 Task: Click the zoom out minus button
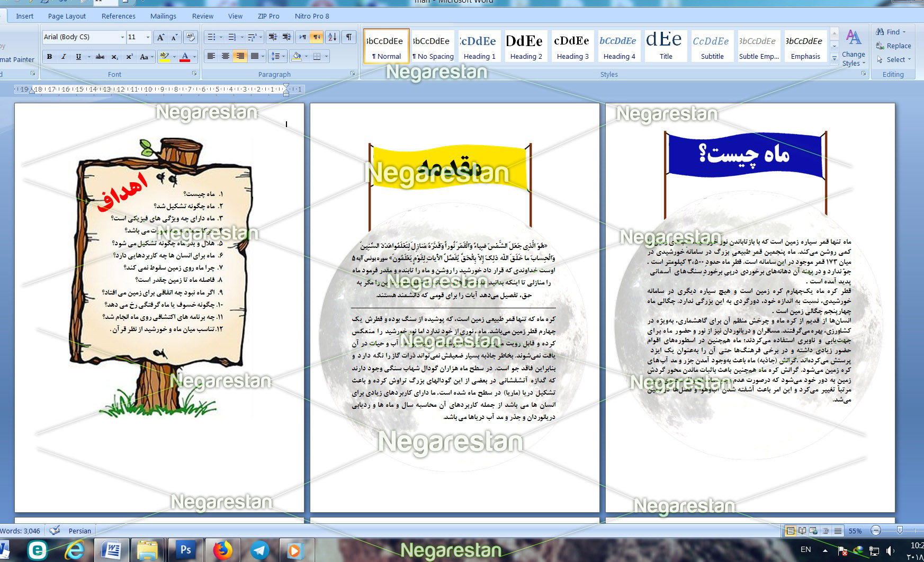[876, 530]
